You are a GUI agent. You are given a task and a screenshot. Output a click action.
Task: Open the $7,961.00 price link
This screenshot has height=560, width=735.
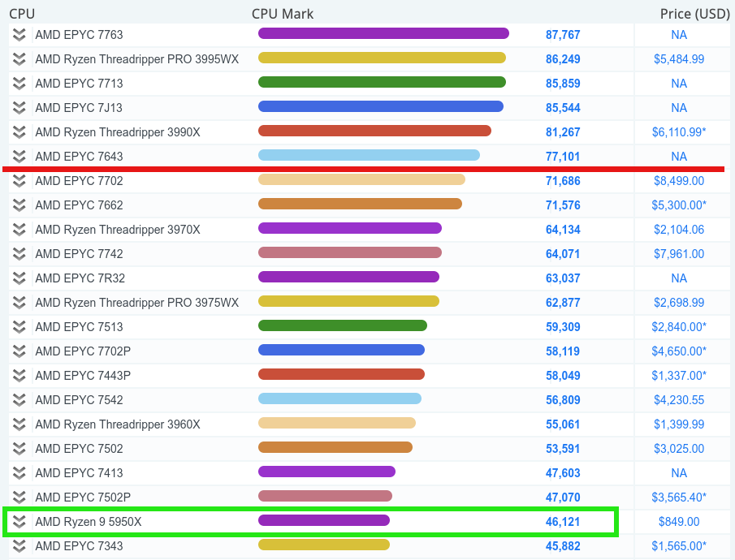[679, 254]
